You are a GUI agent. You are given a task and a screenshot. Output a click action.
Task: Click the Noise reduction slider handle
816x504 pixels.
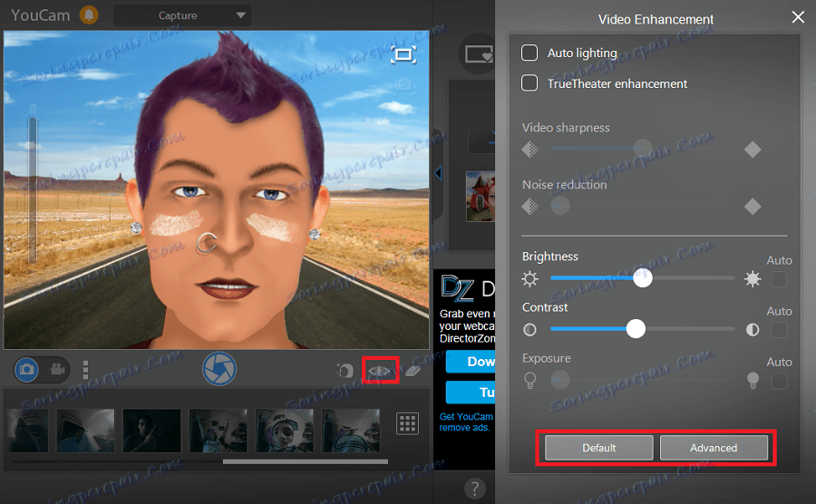560,206
